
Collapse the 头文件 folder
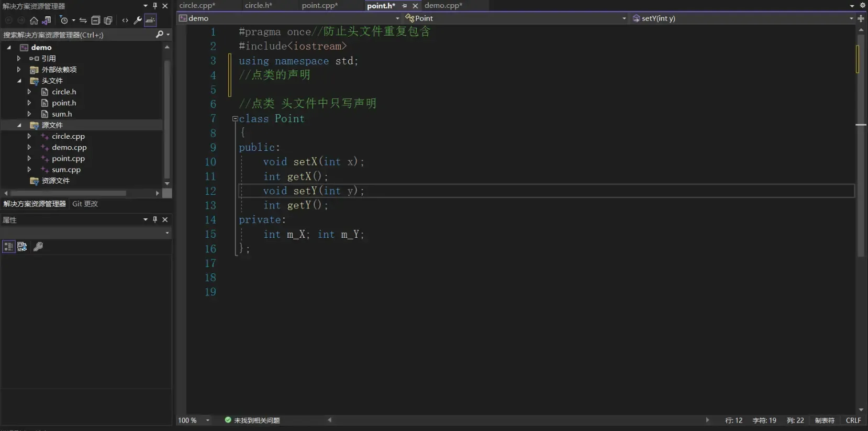point(19,81)
